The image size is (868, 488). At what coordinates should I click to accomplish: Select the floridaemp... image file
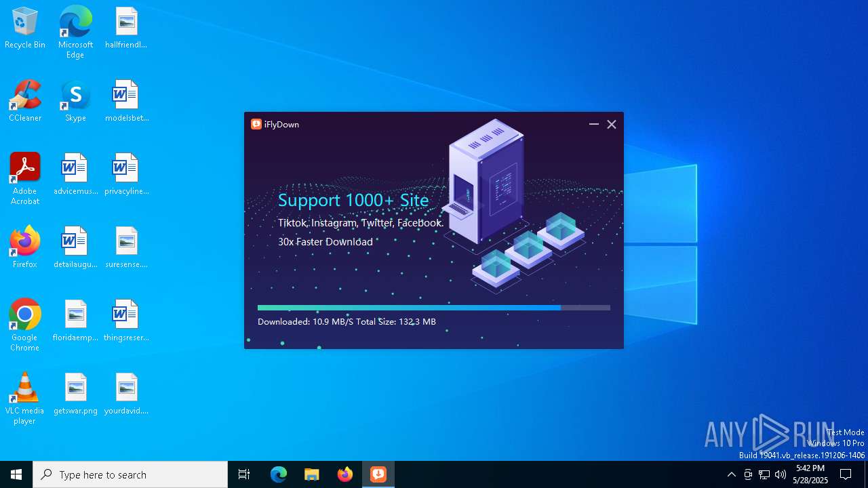(75, 321)
